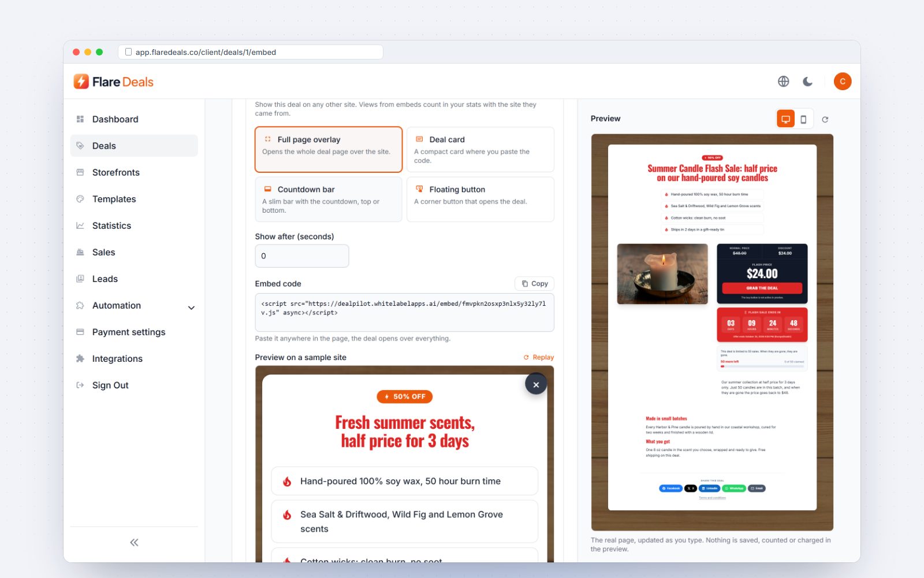Click the Facebook share button in preview
This screenshot has height=578, width=924.
coord(670,488)
